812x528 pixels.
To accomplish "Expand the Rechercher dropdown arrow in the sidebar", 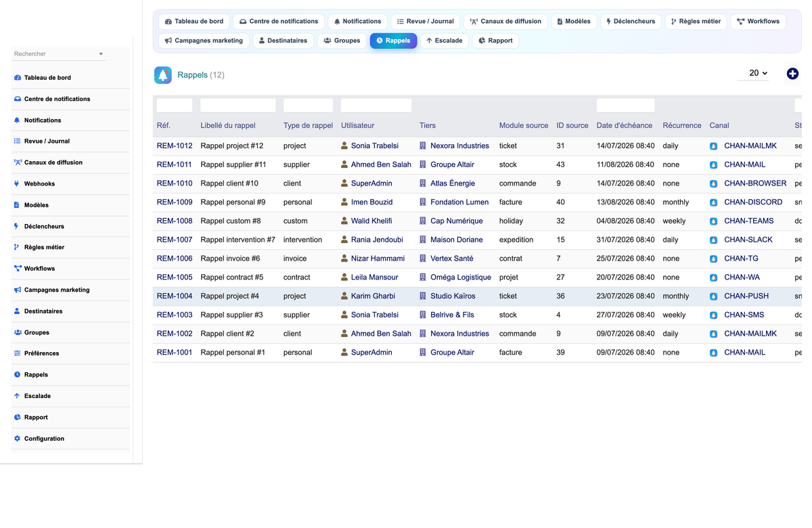I will (x=101, y=54).
